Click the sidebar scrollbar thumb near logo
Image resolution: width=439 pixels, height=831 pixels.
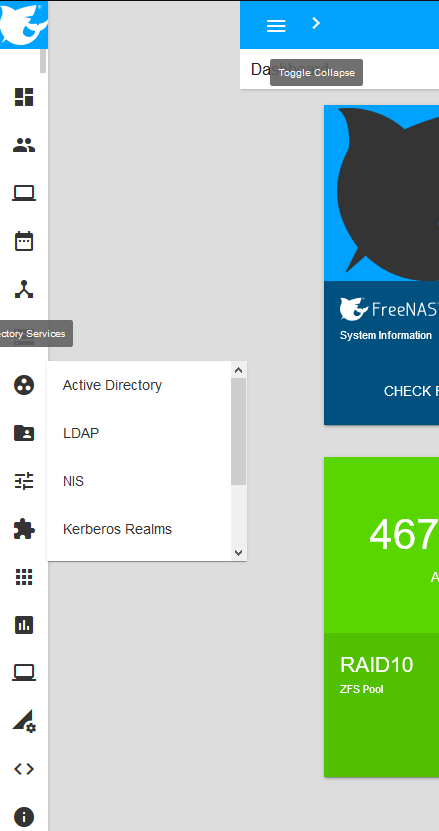(43, 61)
